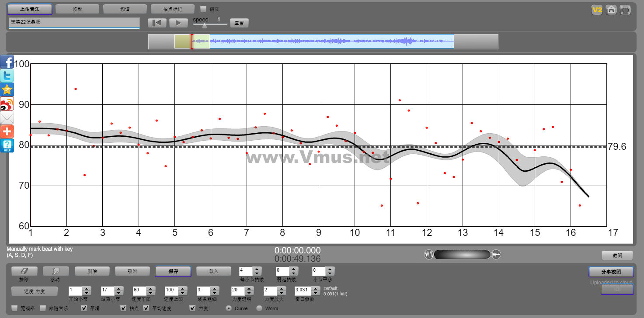Viewport: 644px width, 318px height.
Task: Click the 上传音乐 upload music tab
Action: pyautogui.click(x=29, y=9)
